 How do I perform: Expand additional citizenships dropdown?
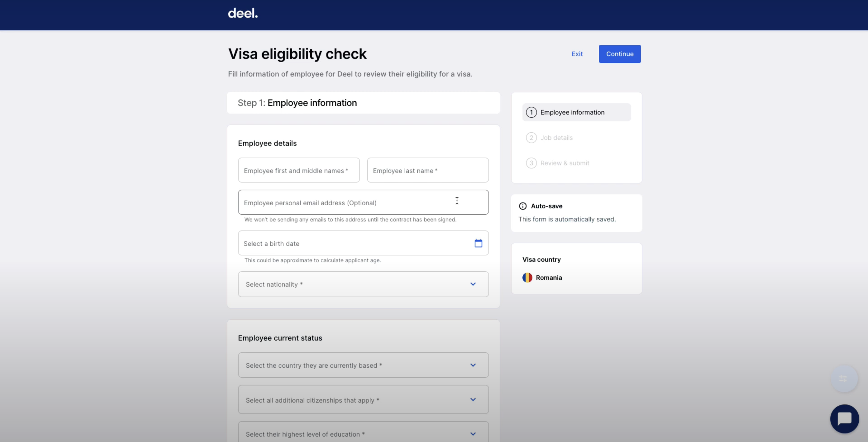pos(363,399)
